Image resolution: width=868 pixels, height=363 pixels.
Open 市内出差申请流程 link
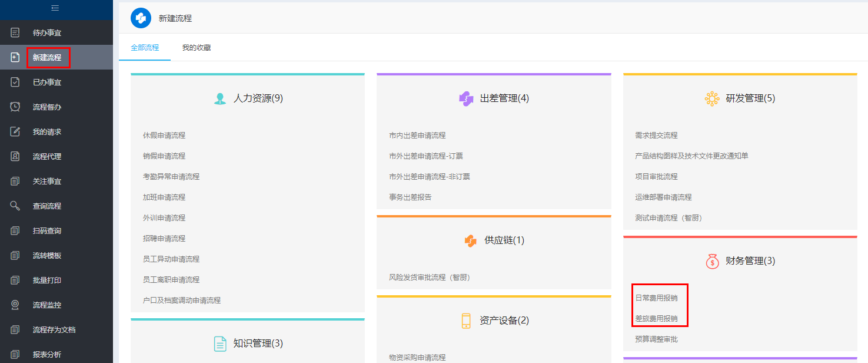(417, 136)
